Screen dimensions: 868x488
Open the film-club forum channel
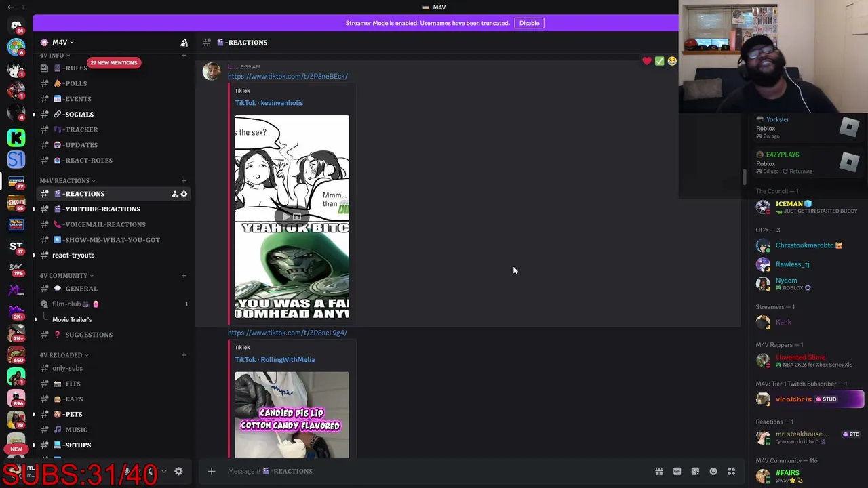click(x=113, y=304)
